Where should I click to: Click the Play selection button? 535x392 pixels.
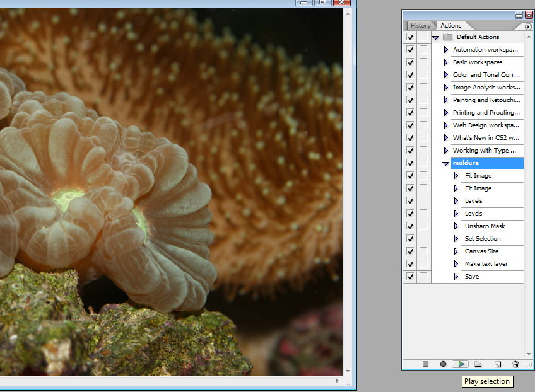click(x=461, y=364)
